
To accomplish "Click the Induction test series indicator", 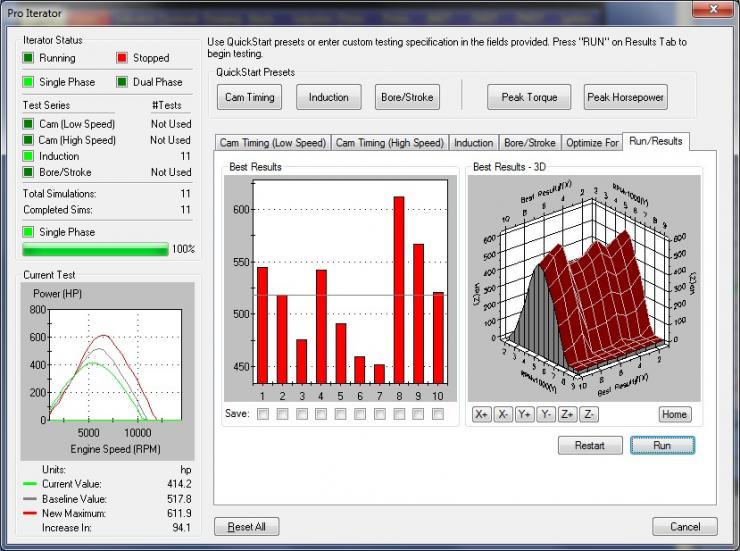I will coord(28,156).
